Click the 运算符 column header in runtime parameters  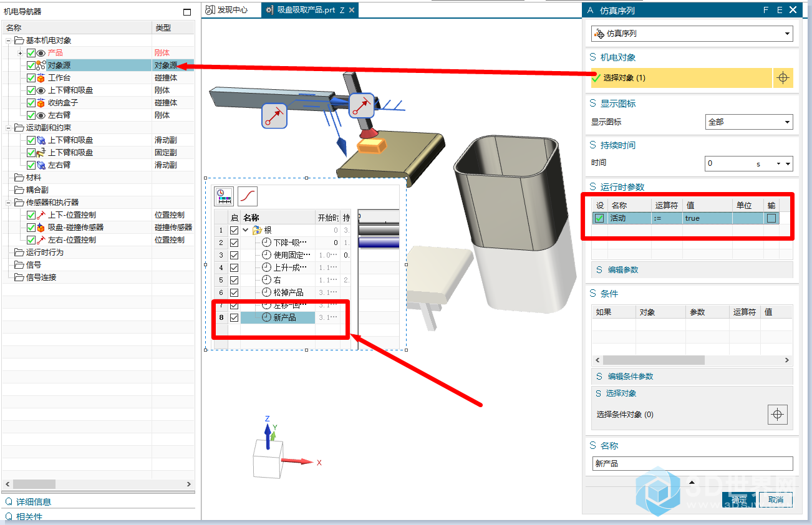667,205
